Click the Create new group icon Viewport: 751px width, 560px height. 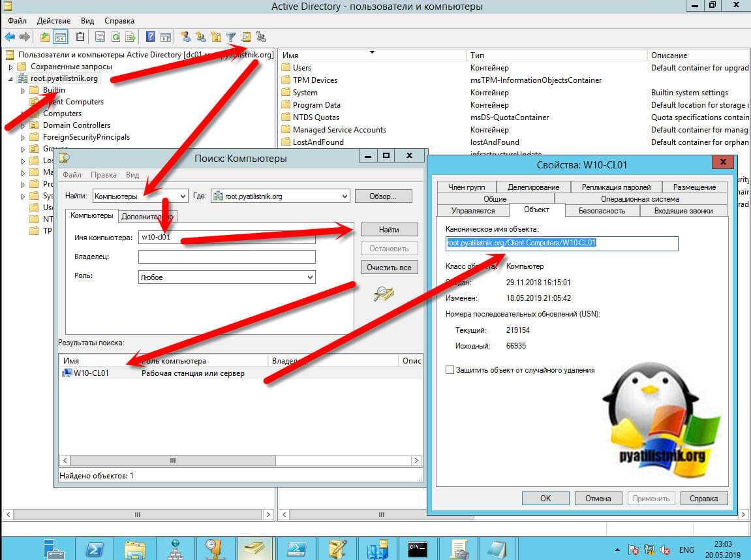tap(201, 37)
